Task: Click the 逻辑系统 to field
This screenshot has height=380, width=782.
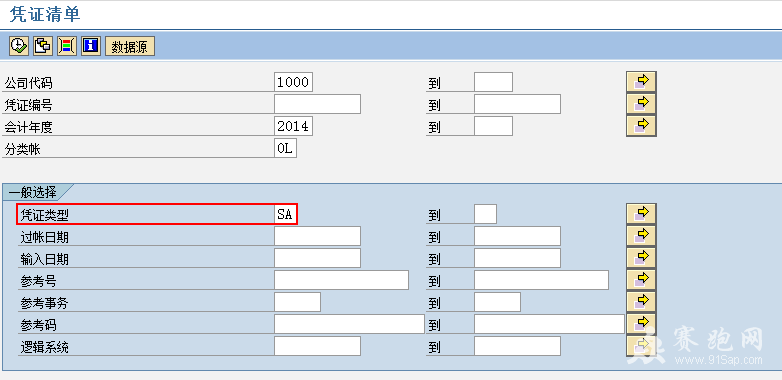Action: pos(517,346)
